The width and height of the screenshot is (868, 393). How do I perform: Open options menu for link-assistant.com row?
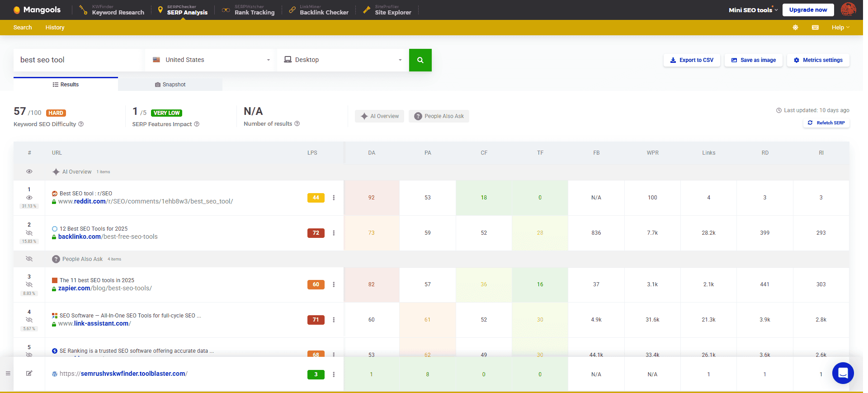(334, 320)
